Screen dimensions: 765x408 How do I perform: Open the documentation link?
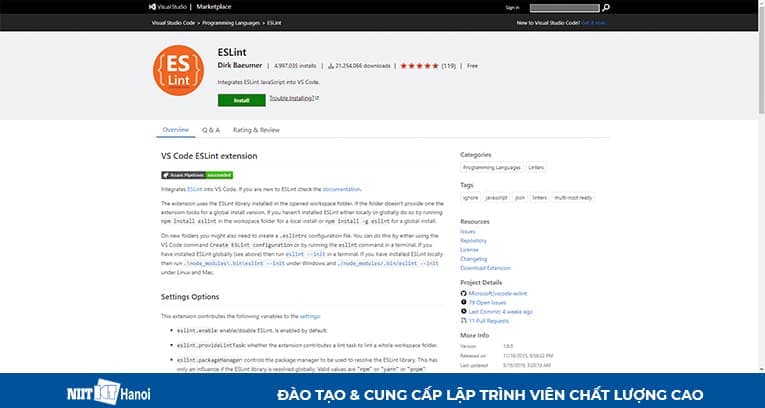tap(342, 189)
